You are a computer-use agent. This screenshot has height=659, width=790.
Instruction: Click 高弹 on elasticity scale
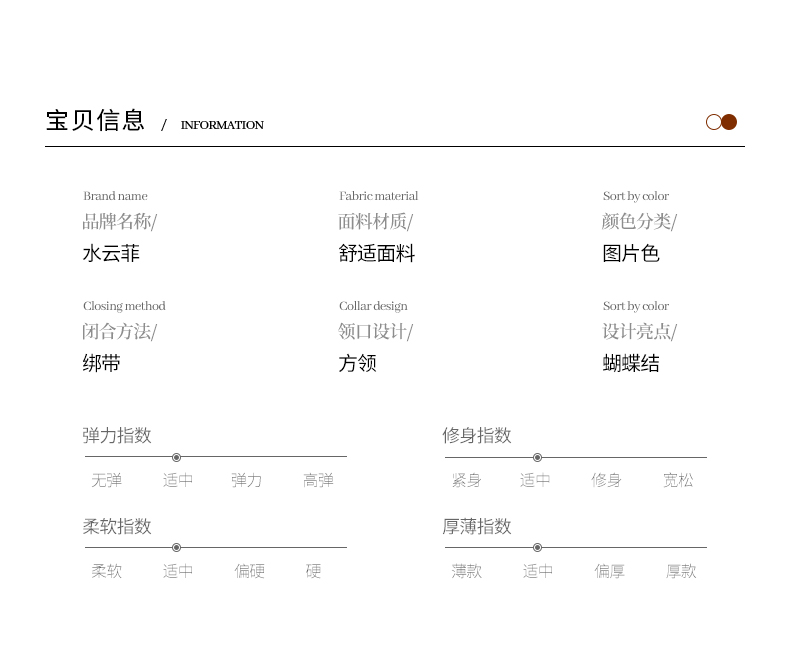pos(318,480)
